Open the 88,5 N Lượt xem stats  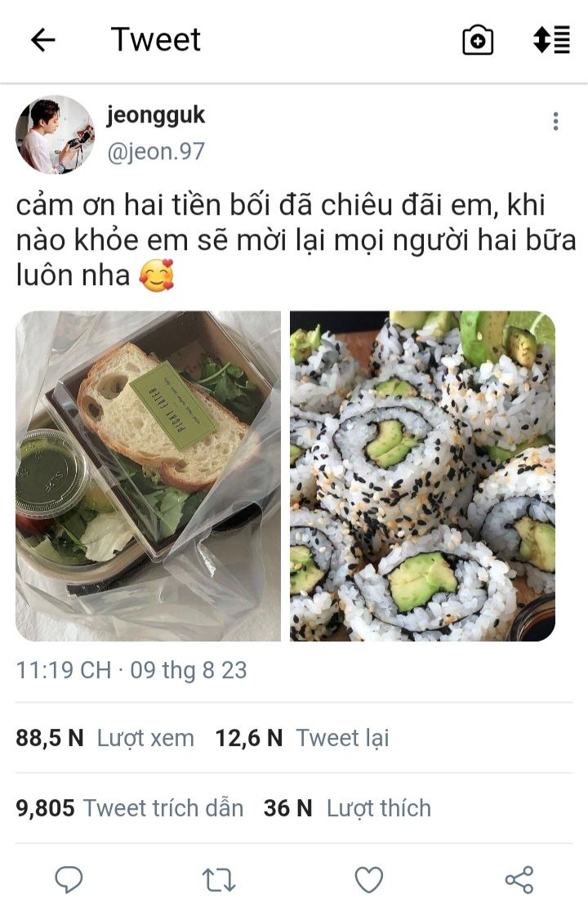pos(105,738)
